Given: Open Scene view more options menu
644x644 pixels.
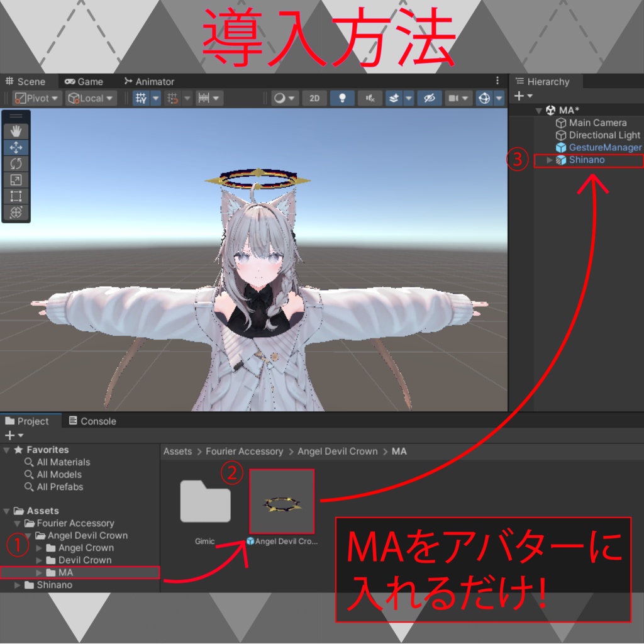Looking at the screenshot, I should (497, 80).
